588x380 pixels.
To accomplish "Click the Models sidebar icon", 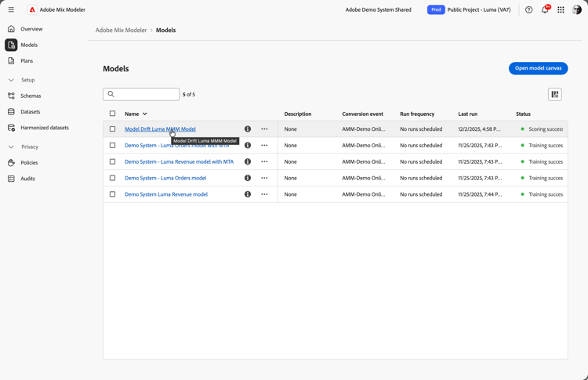I will click(11, 45).
